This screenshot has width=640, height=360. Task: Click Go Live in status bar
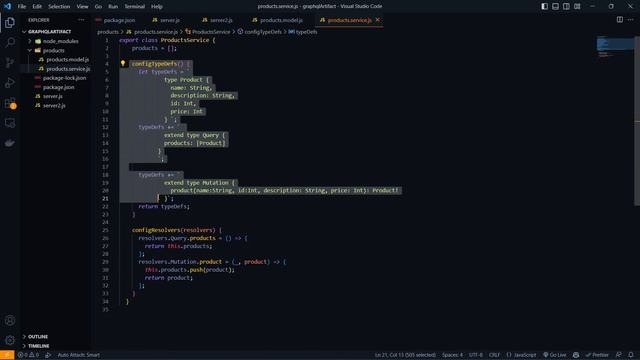tap(554, 355)
